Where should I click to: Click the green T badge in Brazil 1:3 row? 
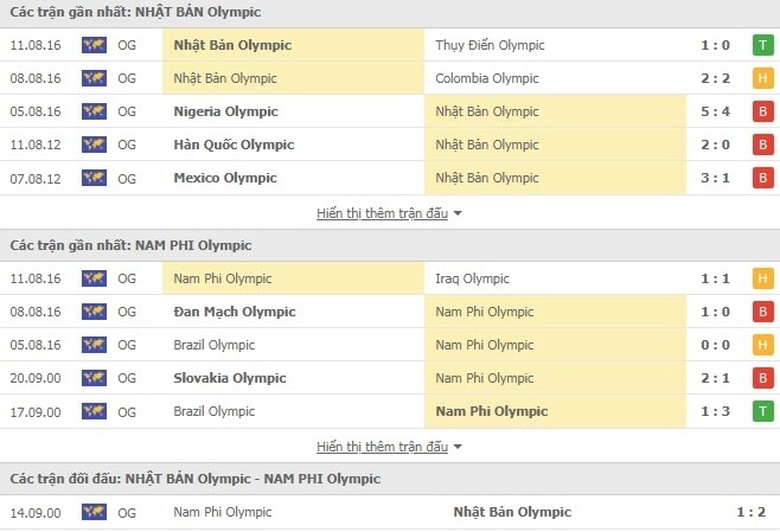click(x=763, y=411)
